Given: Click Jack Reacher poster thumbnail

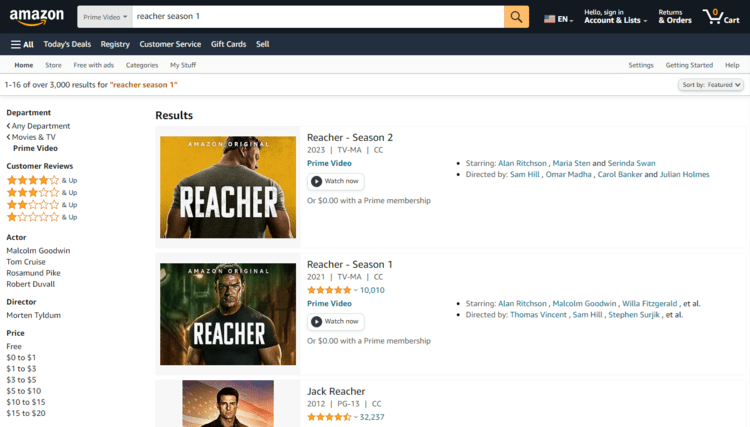Looking at the screenshot, I should point(228,404).
